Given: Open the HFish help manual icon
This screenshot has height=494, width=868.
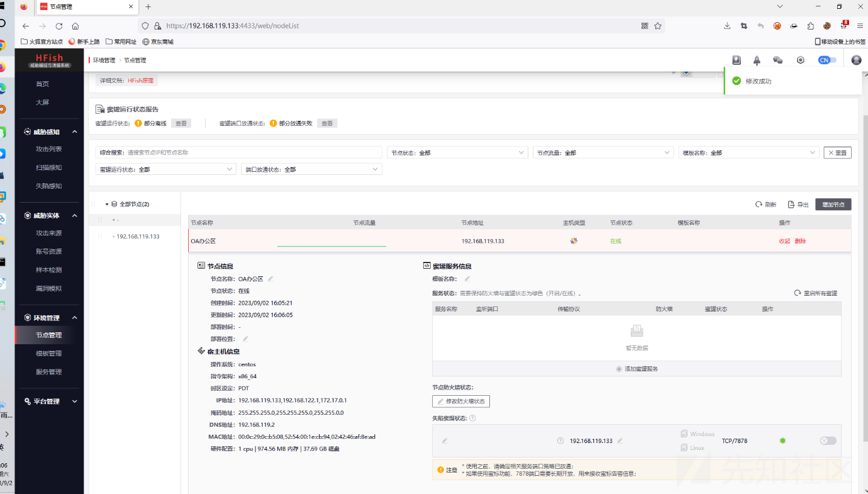Looking at the screenshot, I should [x=737, y=60].
